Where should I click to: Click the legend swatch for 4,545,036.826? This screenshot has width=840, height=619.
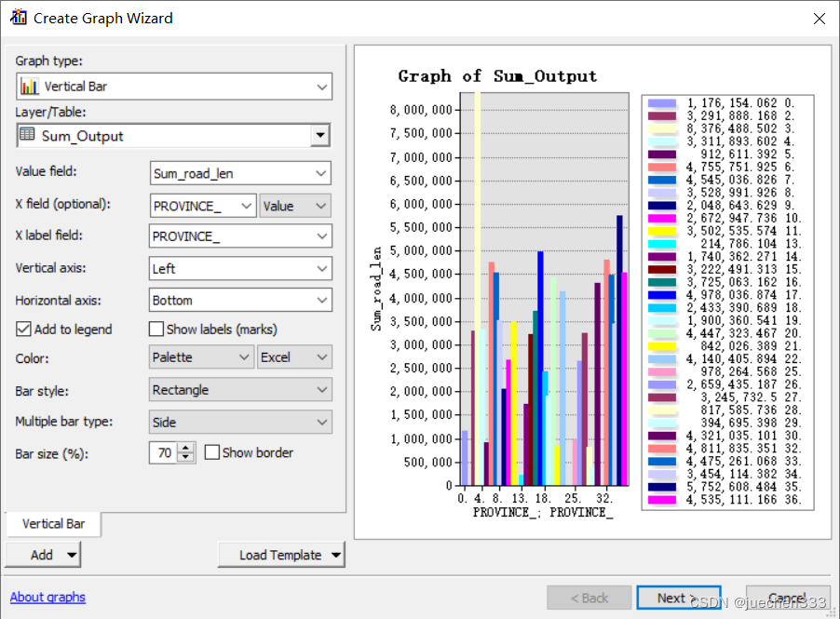(x=662, y=180)
